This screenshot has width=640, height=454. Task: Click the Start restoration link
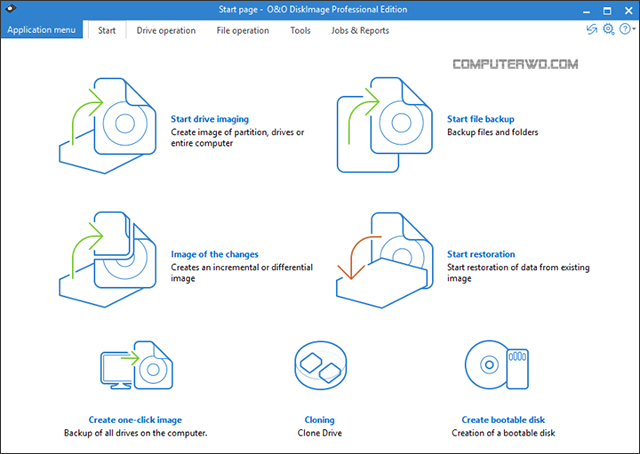pyautogui.click(x=481, y=254)
